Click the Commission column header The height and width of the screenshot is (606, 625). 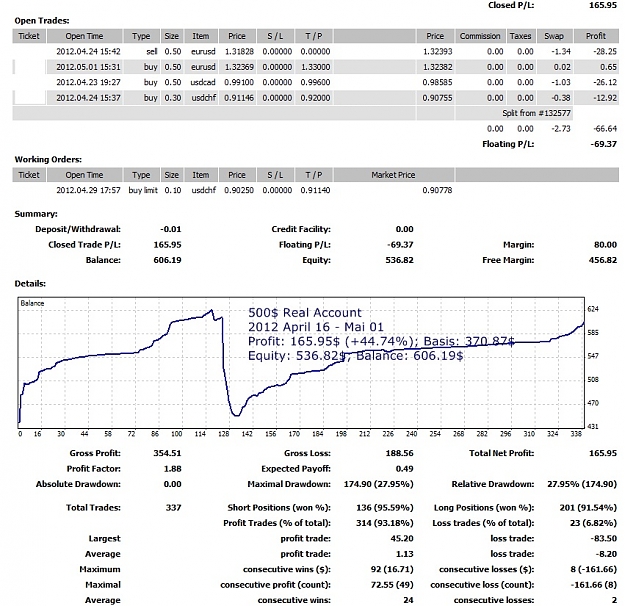[480, 36]
